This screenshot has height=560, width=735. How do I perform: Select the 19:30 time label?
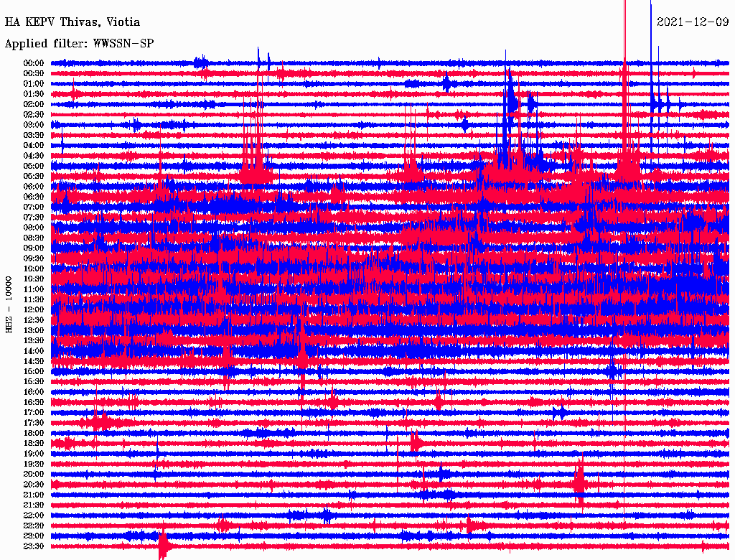pos(34,464)
